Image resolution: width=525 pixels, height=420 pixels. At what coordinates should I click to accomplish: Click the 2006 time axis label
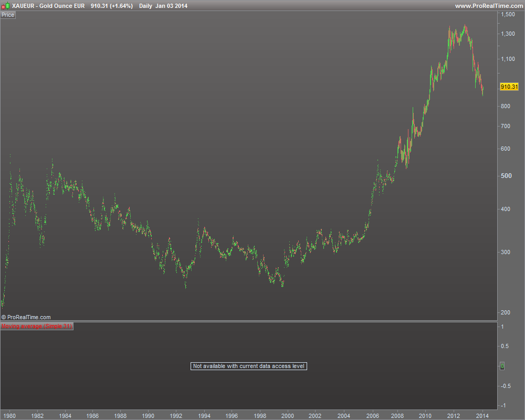click(372, 416)
